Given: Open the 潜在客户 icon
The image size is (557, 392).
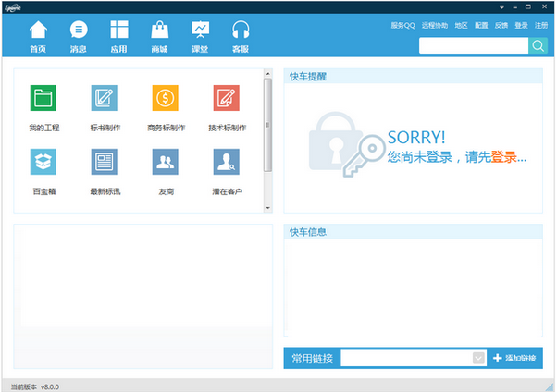Looking at the screenshot, I should point(227,162).
